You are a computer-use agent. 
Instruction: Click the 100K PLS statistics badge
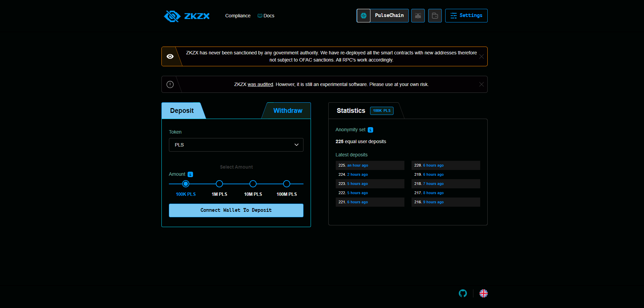tap(382, 111)
